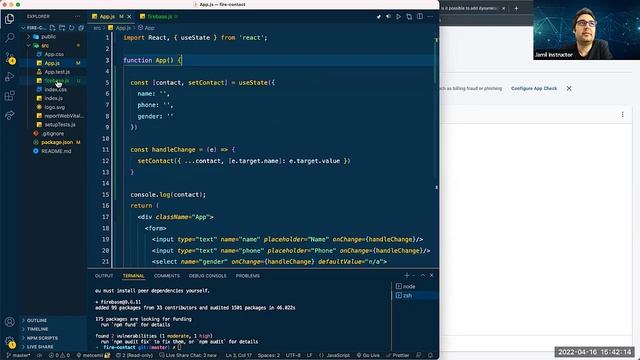Screen dimensions: 640x360
Task: Open editor More Actions ellipsis
Action: pyautogui.click(x=430, y=16)
